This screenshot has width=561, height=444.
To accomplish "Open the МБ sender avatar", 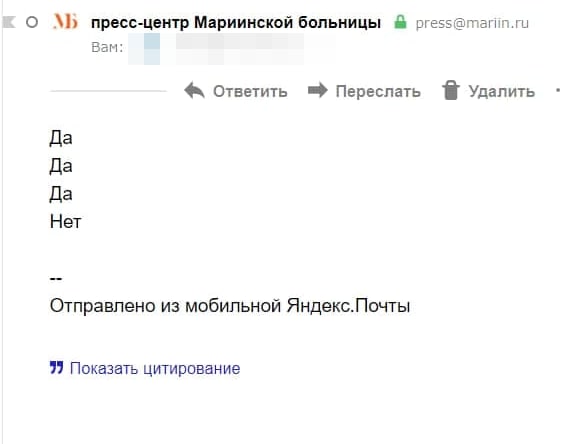I will (x=65, y=21).
